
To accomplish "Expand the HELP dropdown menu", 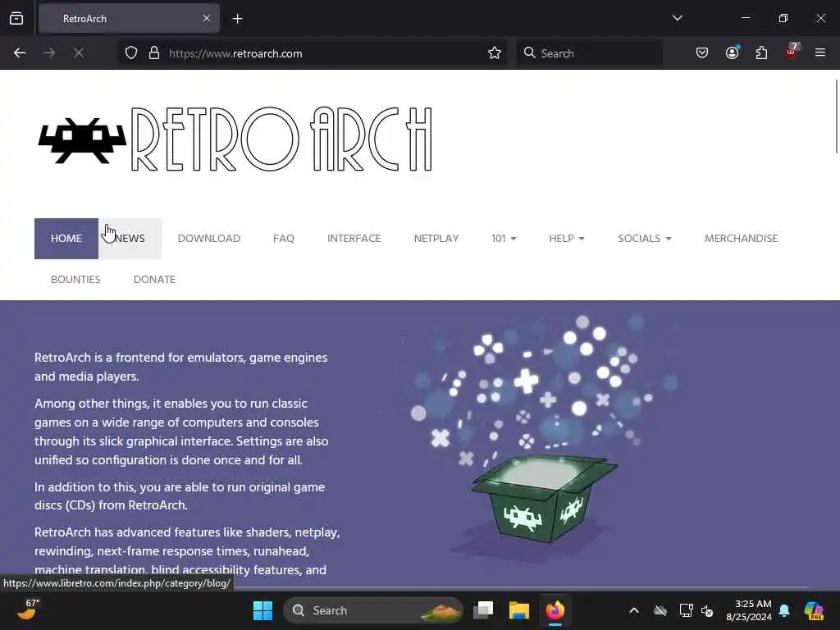I will pos(566,239).
